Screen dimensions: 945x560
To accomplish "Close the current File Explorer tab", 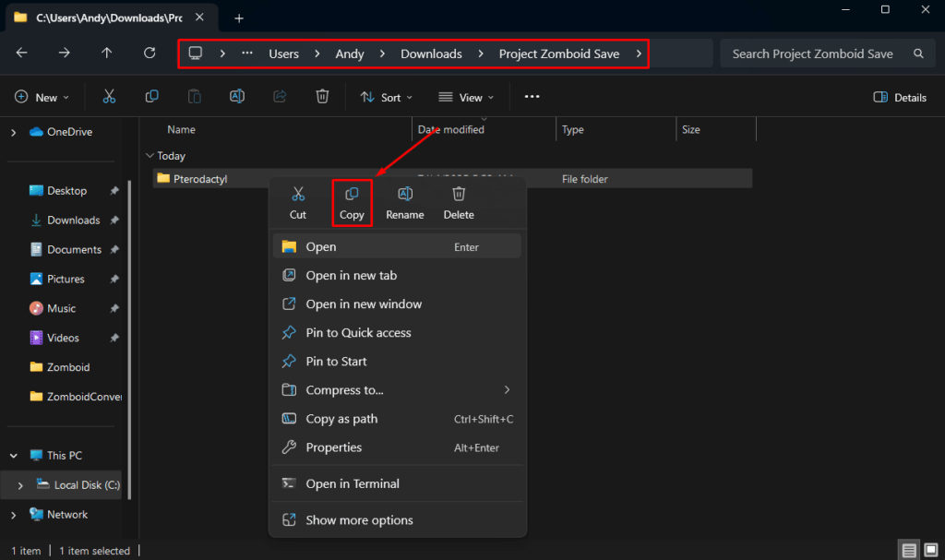I will (x=199, y=18).
